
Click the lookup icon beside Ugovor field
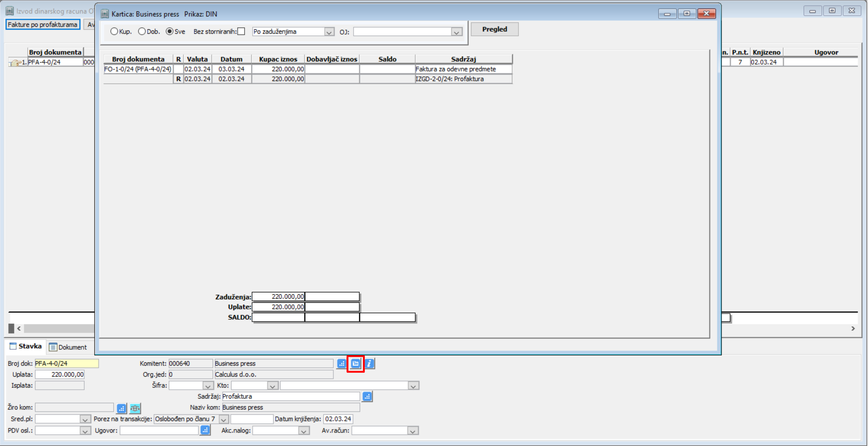205,430
